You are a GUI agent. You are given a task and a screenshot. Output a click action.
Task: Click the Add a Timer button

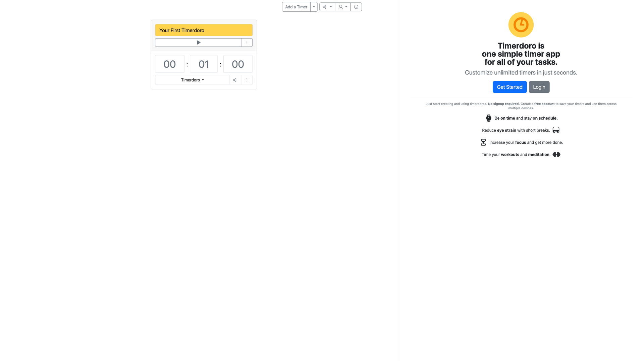coord(296,7)
